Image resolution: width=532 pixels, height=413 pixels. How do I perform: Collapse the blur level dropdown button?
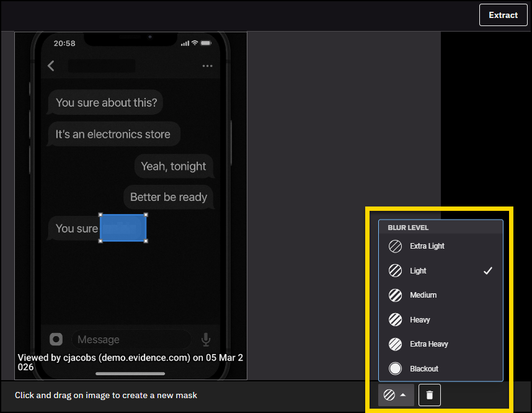point(396,395)
